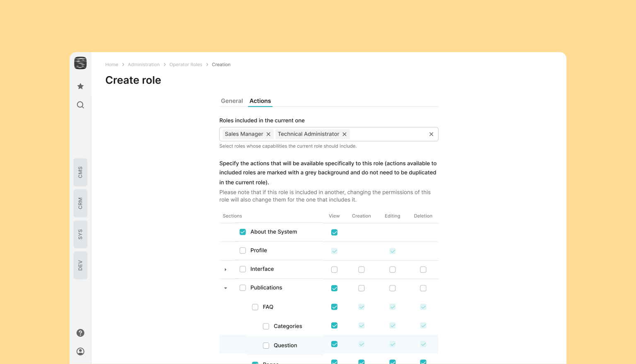The height and width of the screenshot is (364, 636).
Task: Clear all included roles in field
Action: point(431,134)
